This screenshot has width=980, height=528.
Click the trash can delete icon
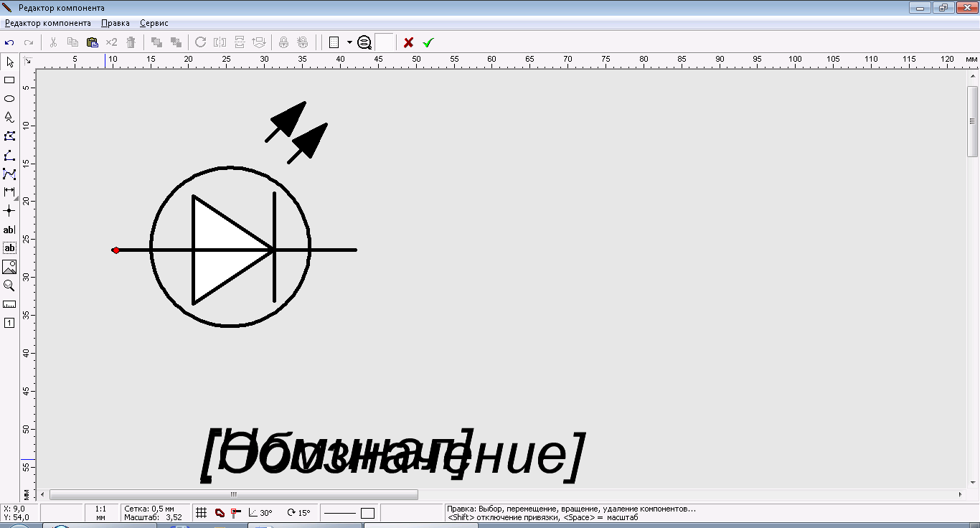point(131,42)
